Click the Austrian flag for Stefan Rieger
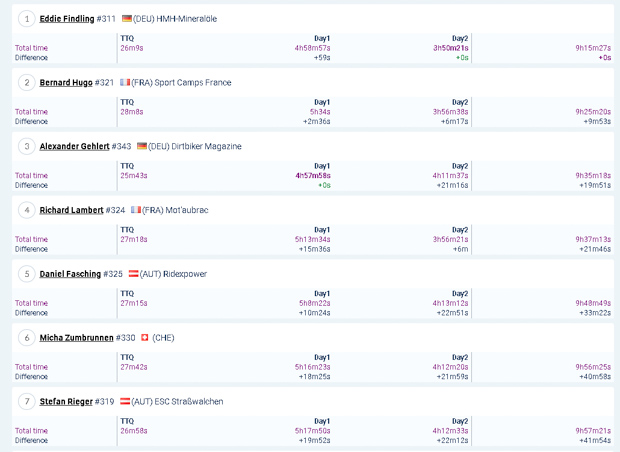The image size is (620, 452). pos(125,402)
